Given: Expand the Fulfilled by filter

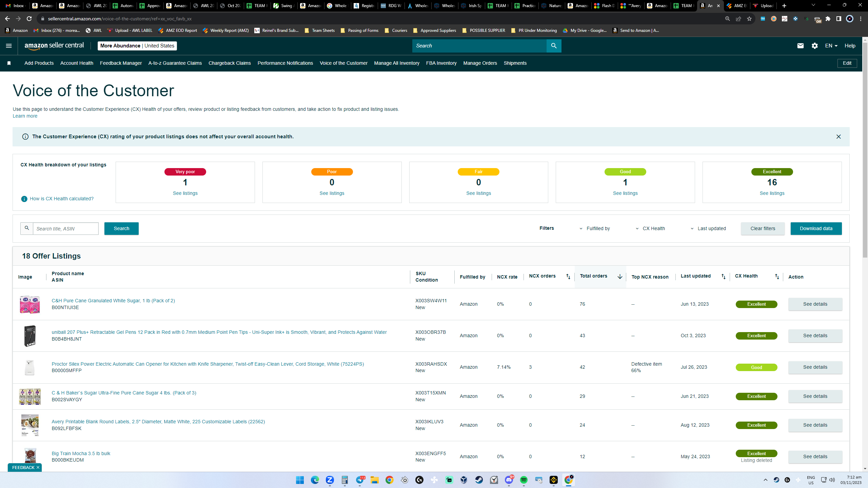Looking at the screenshot, I should coord(595,228).
